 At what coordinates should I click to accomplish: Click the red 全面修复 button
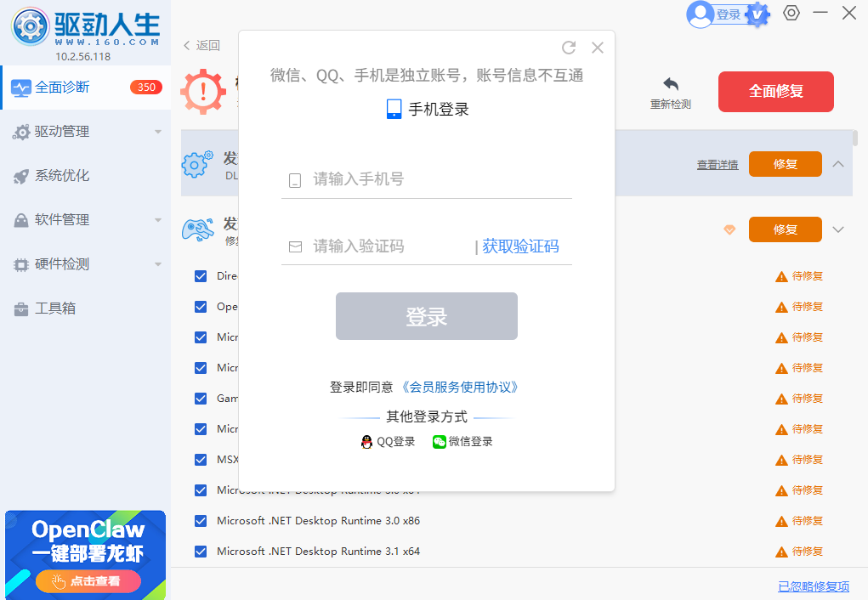[775, 91]
